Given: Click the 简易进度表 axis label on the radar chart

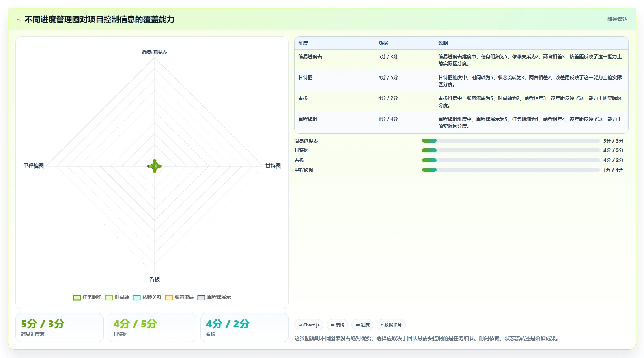Looking at the screenshot, I should [155, 52].
